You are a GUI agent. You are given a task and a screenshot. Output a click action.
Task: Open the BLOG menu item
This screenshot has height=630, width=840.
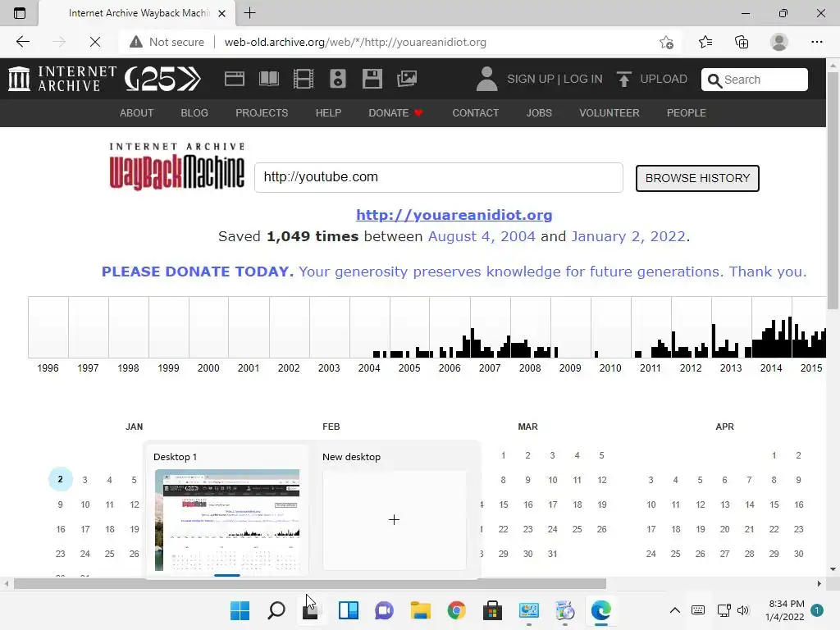click(x=194, y=113)
